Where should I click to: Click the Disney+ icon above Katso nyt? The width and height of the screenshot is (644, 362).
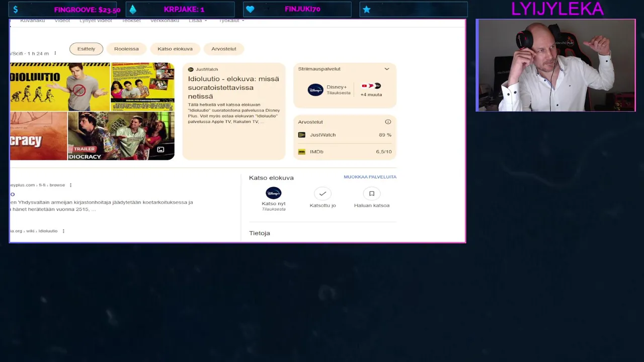pyautogui.click(x=274, y=193)
